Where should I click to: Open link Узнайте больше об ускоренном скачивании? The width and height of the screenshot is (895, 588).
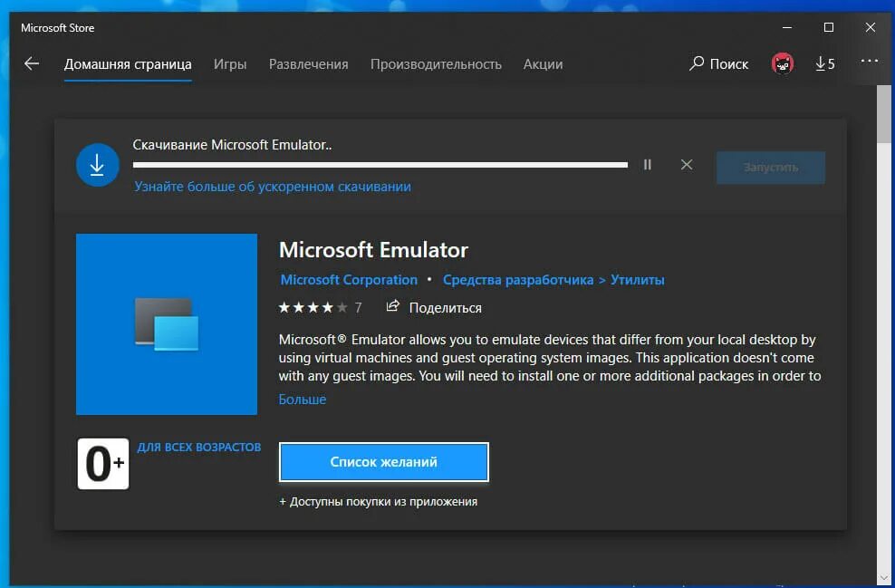[273, 187]
